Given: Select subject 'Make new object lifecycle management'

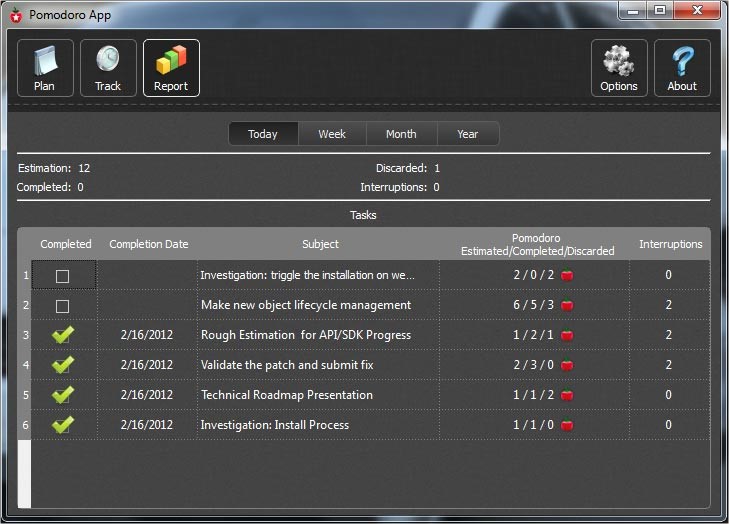Looking at the screenshot, I should (306, 305).
